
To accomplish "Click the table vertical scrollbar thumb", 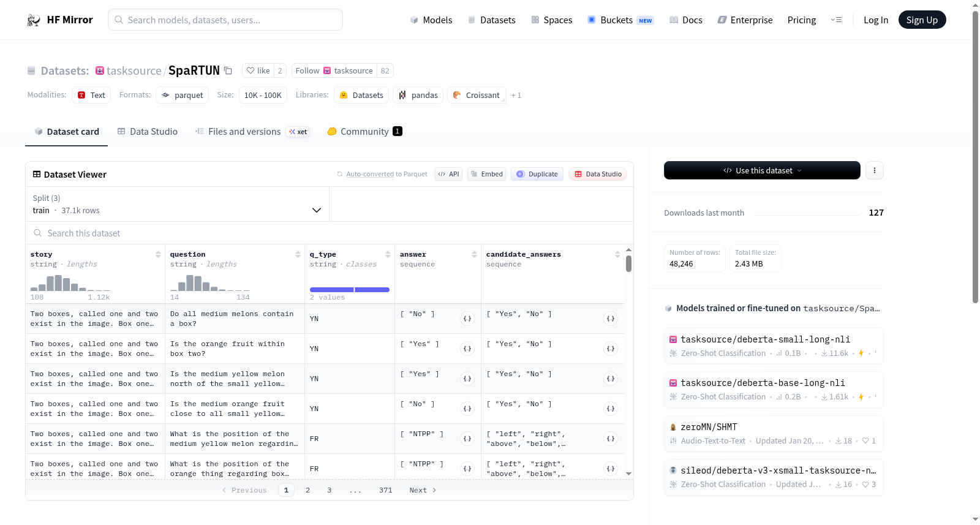I will pyautogui.click(x=628, y=264).
